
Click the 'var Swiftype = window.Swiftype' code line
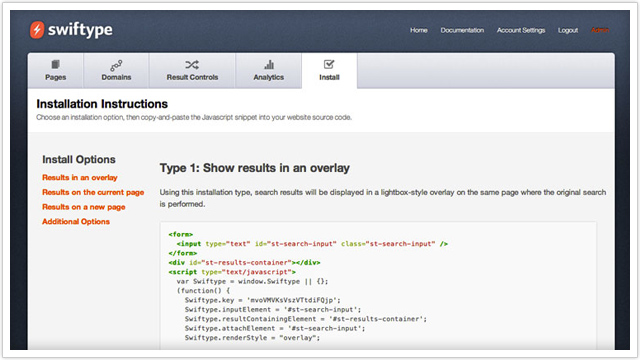tap(252, 281)
